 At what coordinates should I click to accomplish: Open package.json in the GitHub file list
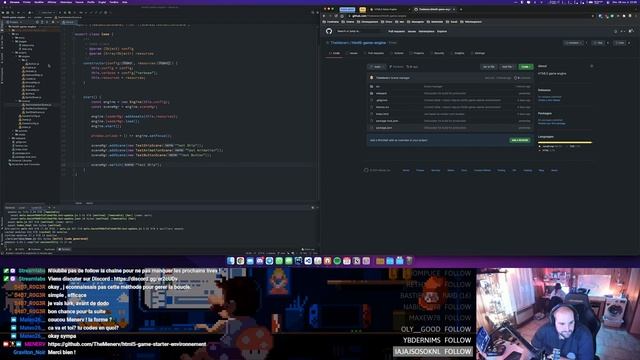(384, 128)
